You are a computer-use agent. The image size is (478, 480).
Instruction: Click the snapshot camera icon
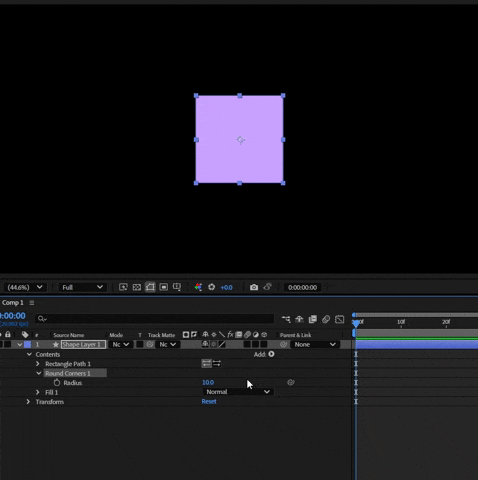pos(254,287)
